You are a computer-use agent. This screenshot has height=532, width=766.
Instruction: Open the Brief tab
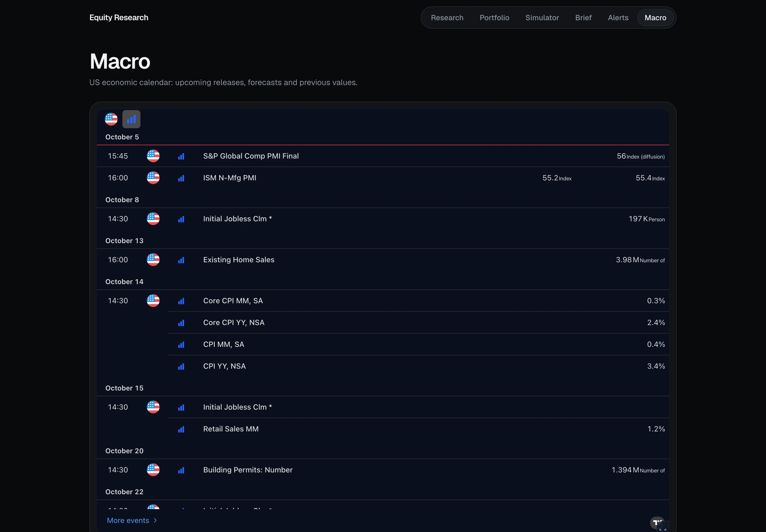583,18
